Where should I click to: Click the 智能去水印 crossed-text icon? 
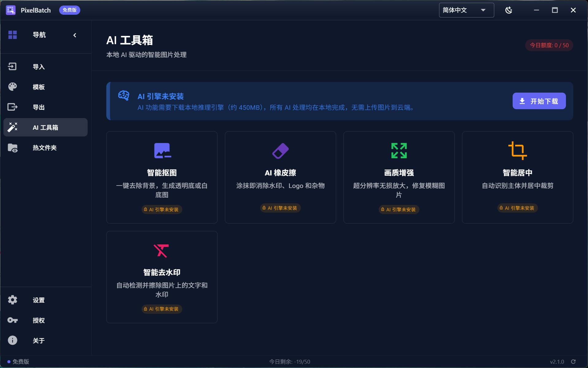[x=161, y=251]
